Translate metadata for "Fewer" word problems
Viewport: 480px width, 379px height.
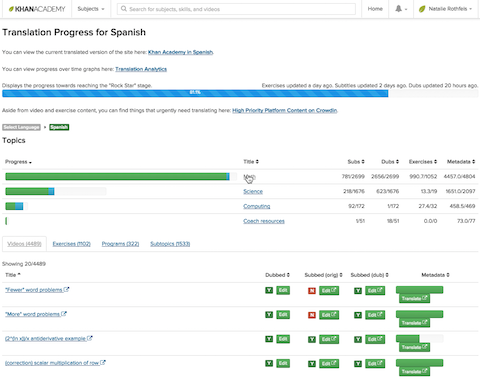414,298
